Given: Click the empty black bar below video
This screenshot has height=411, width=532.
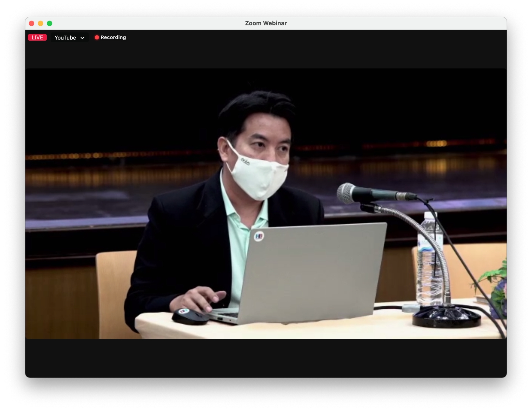Looking at the screenshot, I should tap(266, 358).
